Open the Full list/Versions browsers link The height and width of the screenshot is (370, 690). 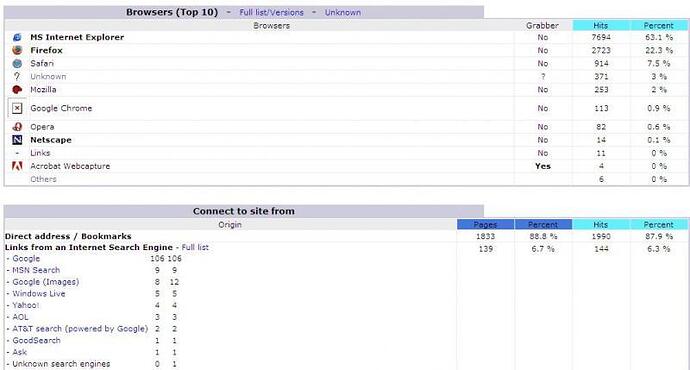click(272, 12)
